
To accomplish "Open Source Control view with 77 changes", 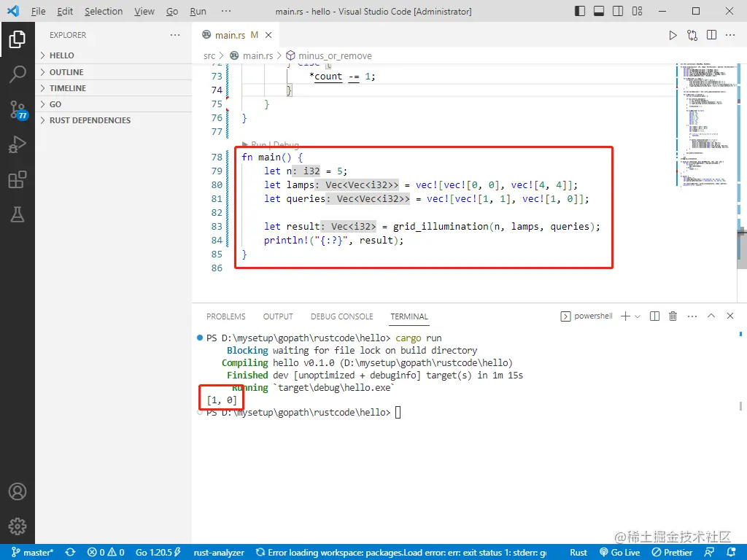I will 18,109.
